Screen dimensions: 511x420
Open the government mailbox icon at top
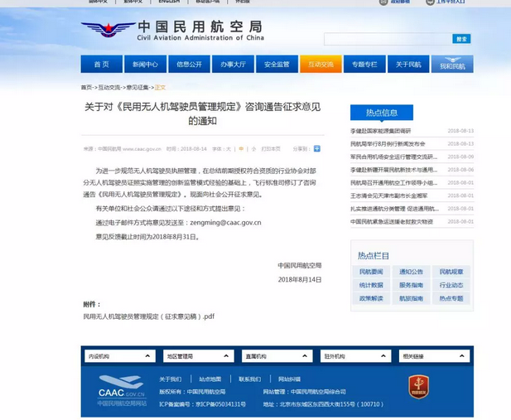(383, 2)
